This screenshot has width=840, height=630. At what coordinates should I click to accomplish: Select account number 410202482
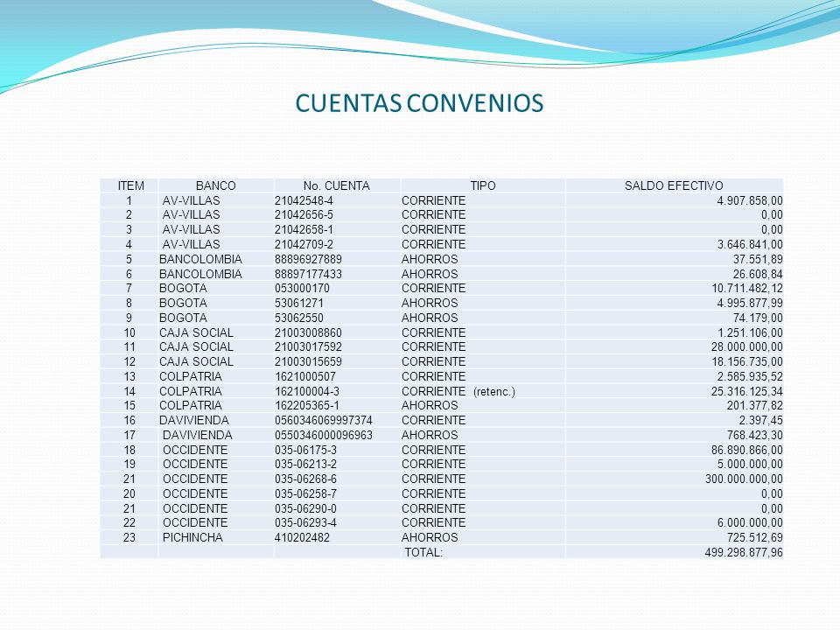[x=302, y=537]
